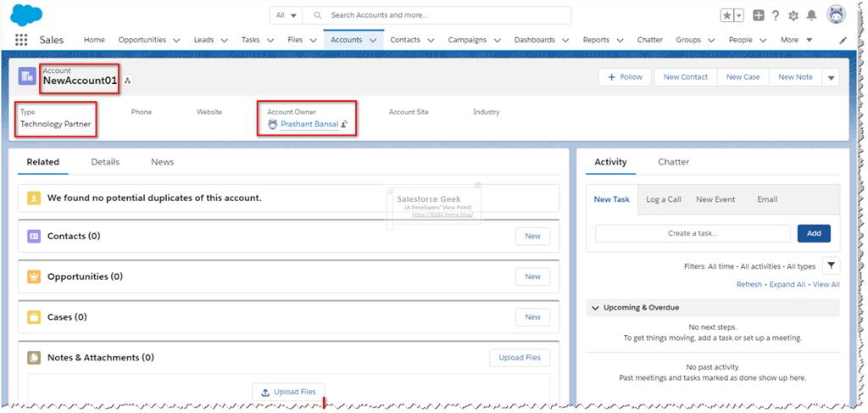Collapse the Upcoming & Overdue section
Screen dimensions: 868x413
(596, 308)
